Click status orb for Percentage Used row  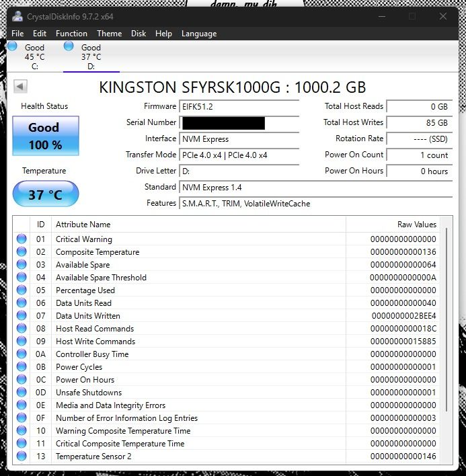click(22, 290)
